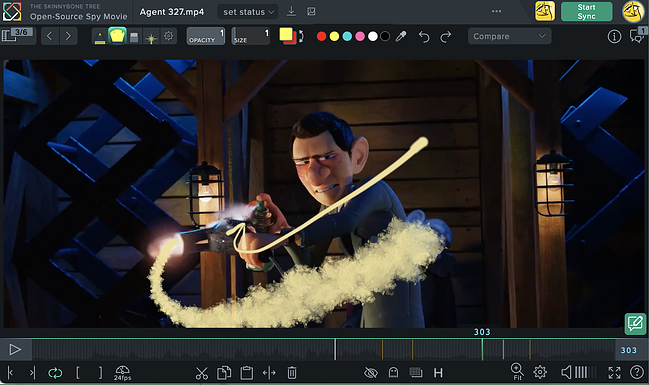649x385 pixels.
Task: Pick a color with the eyedropper
Action: tap(401, 36)
